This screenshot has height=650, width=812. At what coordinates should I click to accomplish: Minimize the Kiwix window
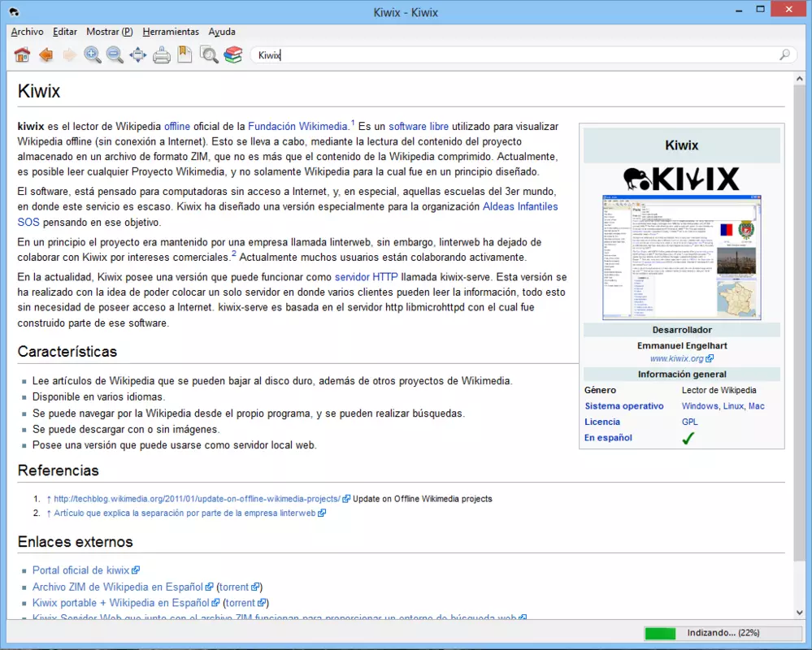(x=739, y=11)
